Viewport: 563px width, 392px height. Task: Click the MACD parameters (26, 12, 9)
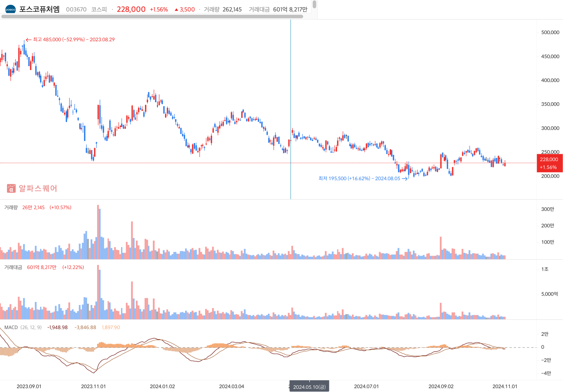click(31, 328)
